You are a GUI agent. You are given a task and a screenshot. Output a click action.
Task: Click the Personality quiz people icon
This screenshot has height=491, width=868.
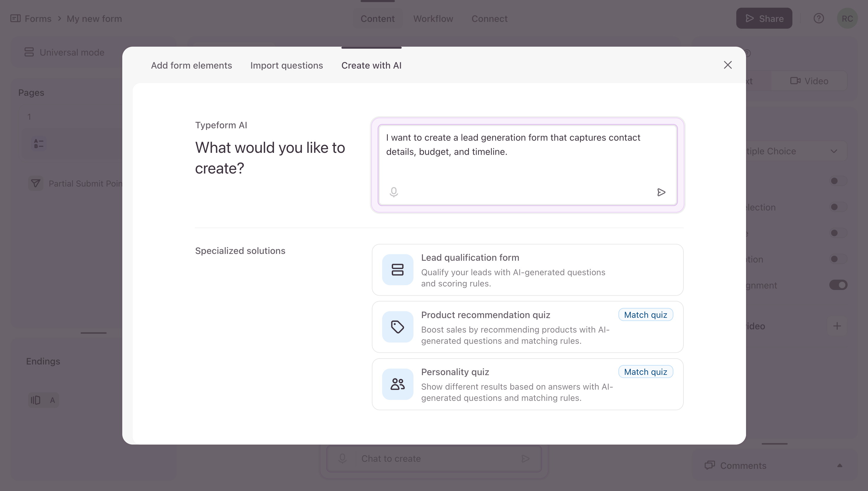pos(398,384)
